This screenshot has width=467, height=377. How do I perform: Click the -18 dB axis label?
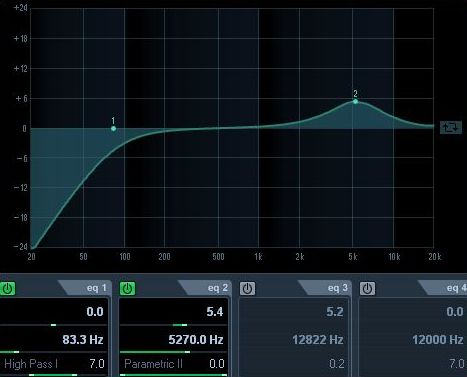[x=20, y=217]
